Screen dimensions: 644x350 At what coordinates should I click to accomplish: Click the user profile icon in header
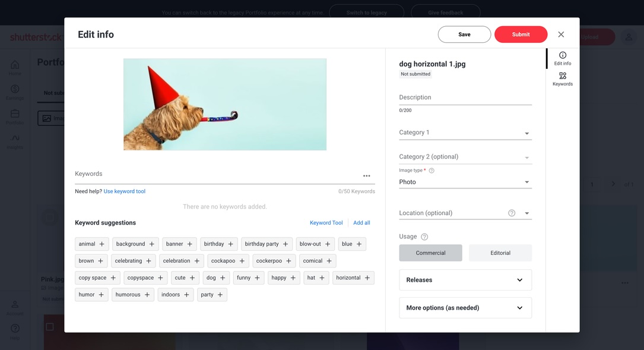click(x=629, y=37)
